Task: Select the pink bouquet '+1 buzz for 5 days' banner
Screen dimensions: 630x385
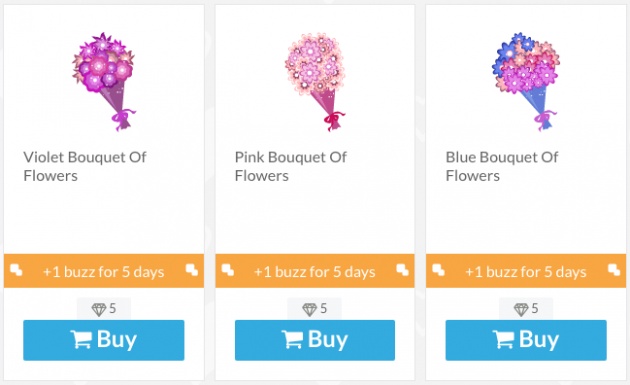Action: click(315, 271)
